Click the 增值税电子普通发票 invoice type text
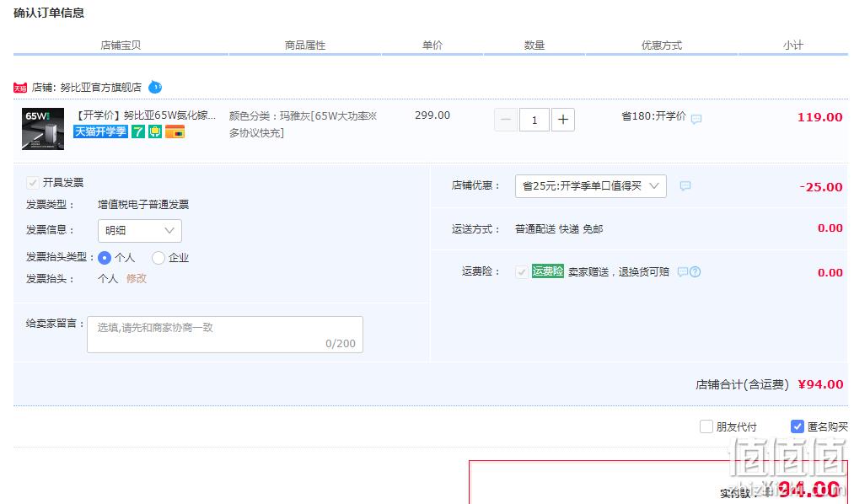 [143, 205]
